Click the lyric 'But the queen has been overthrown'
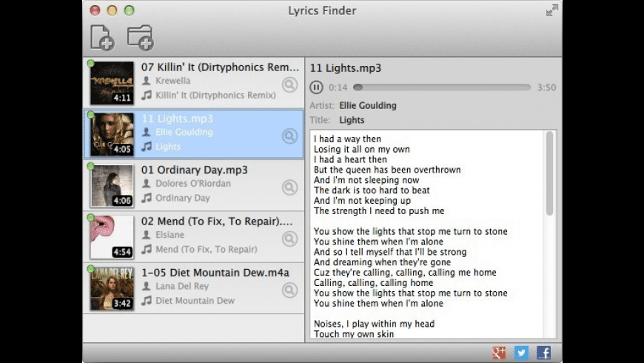The image size is (644, 363). (x=387, y=170)
